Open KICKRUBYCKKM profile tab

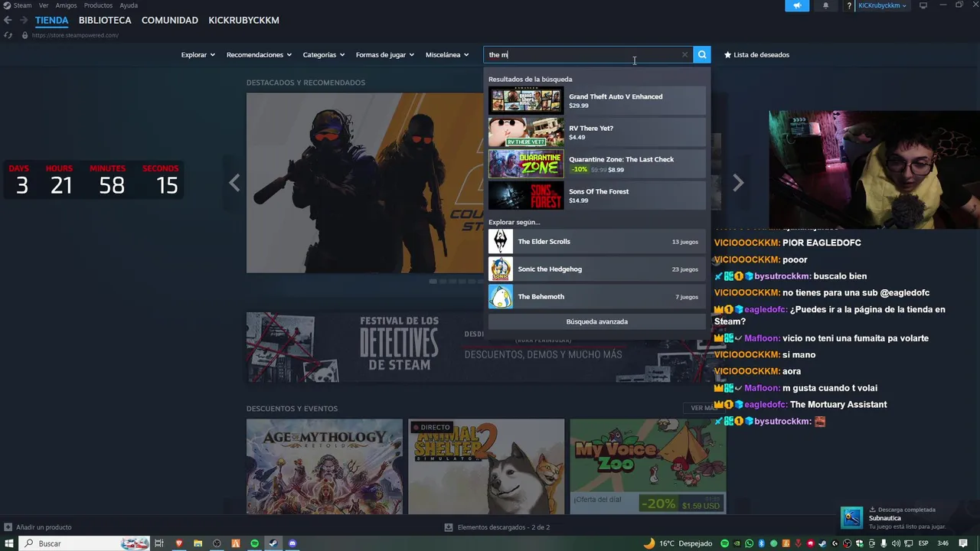pyautogui.click(x=243, y=20)
